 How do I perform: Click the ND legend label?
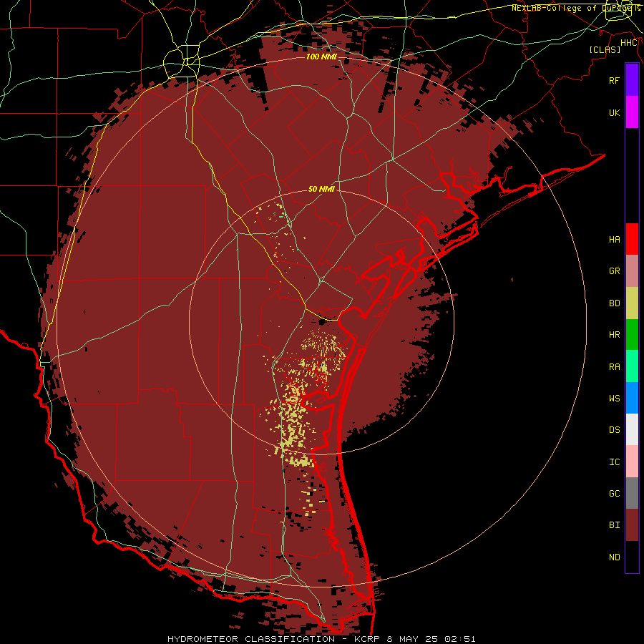click(x=614, y=557)
